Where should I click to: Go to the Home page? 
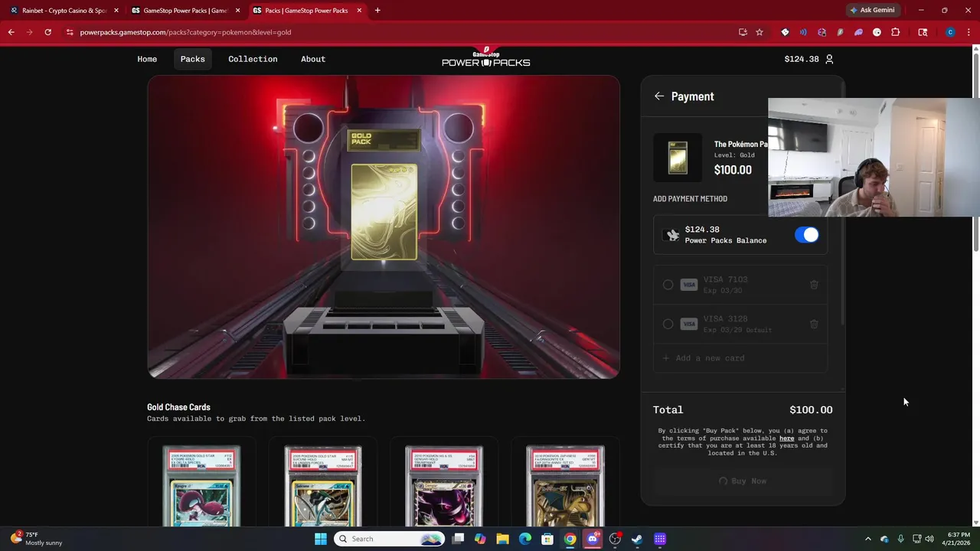(x=147, y=59)
